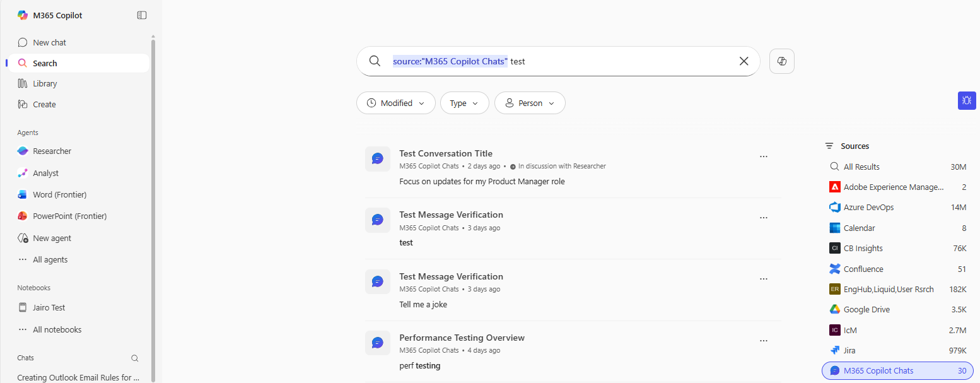
Task: Open more options for the 'test' message result
Action: tap(764, 218)
